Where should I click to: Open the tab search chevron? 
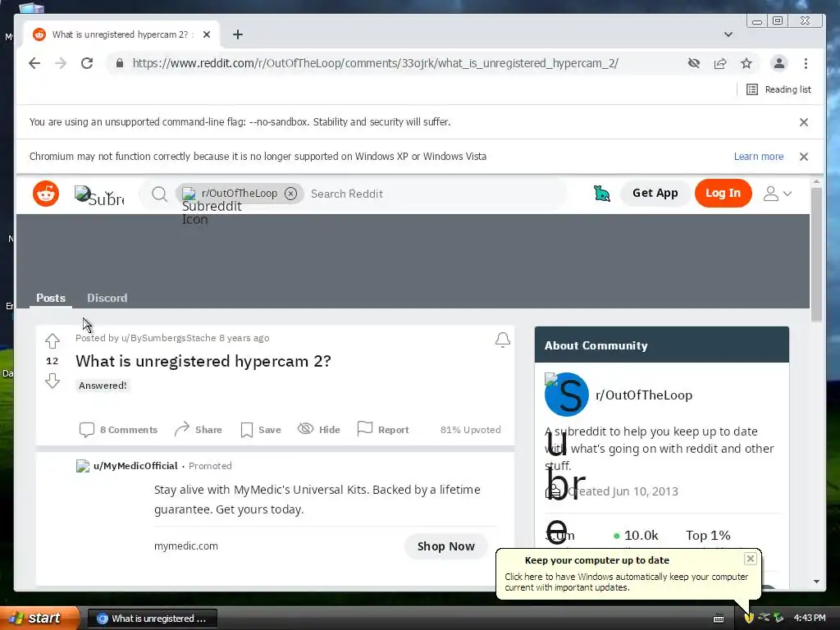(x=728, y=34)
